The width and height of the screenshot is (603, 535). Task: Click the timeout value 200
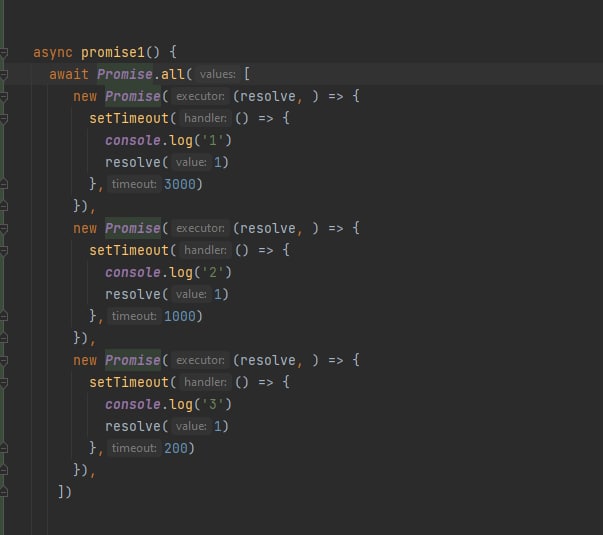[x=176, y=448]
